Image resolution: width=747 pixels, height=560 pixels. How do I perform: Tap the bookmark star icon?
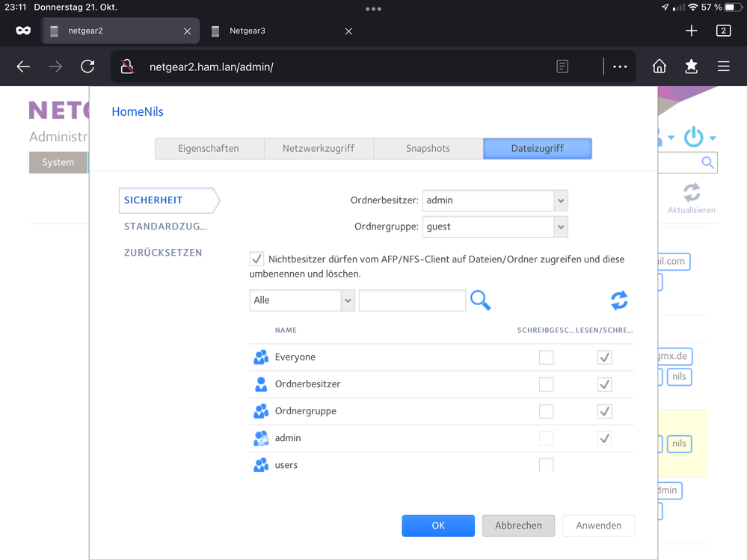[x=691, y=67]
